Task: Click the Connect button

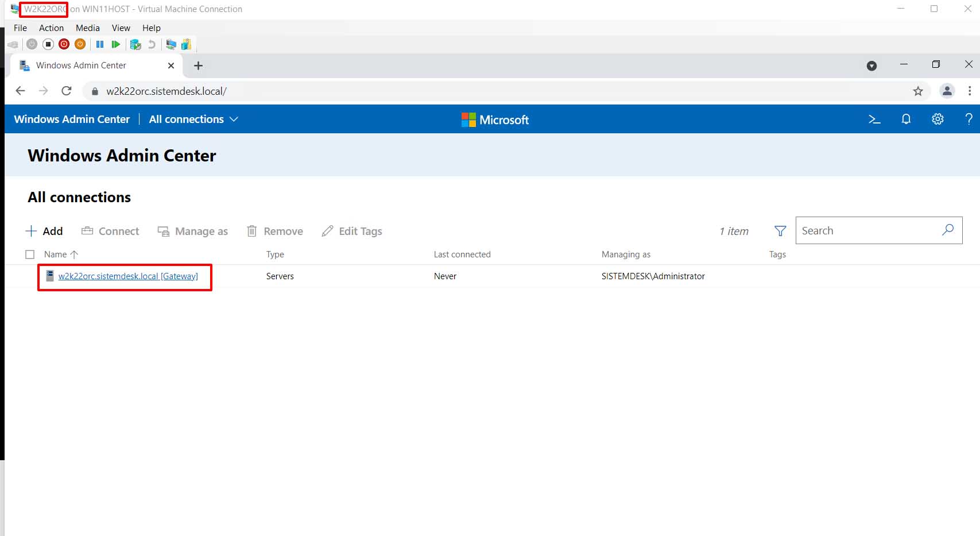Action: click(x=110, y=231)
